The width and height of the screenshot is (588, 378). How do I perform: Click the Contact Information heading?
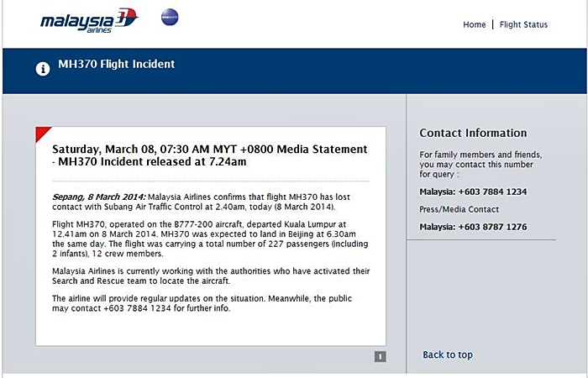click(473, 133)
